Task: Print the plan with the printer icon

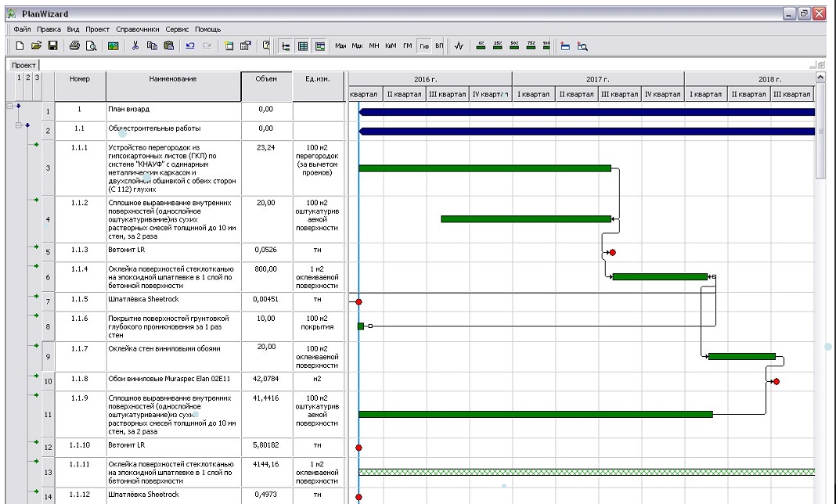Action: [x=74, y=46]
